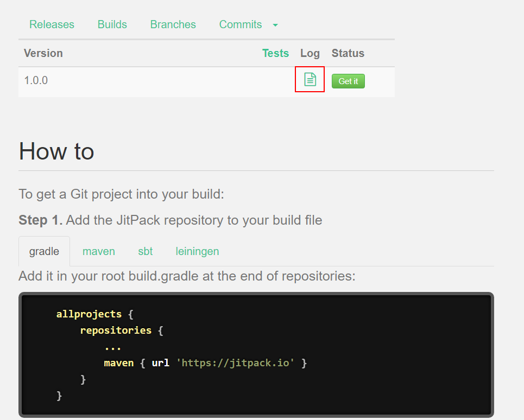Show the Branches tab
Screen dimensions: 524x420
(173, 24)
